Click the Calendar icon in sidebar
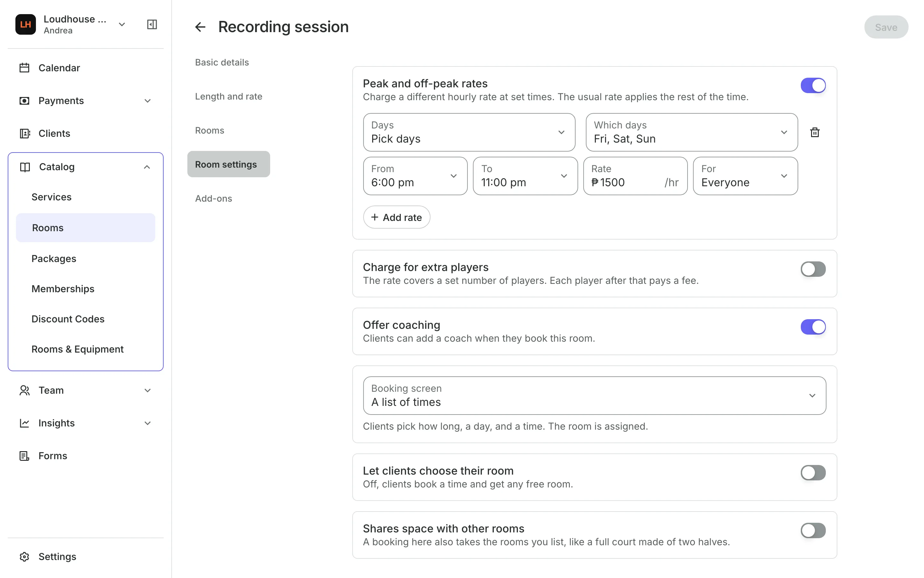Screen dimensions: 924x578 coord(24,68)
